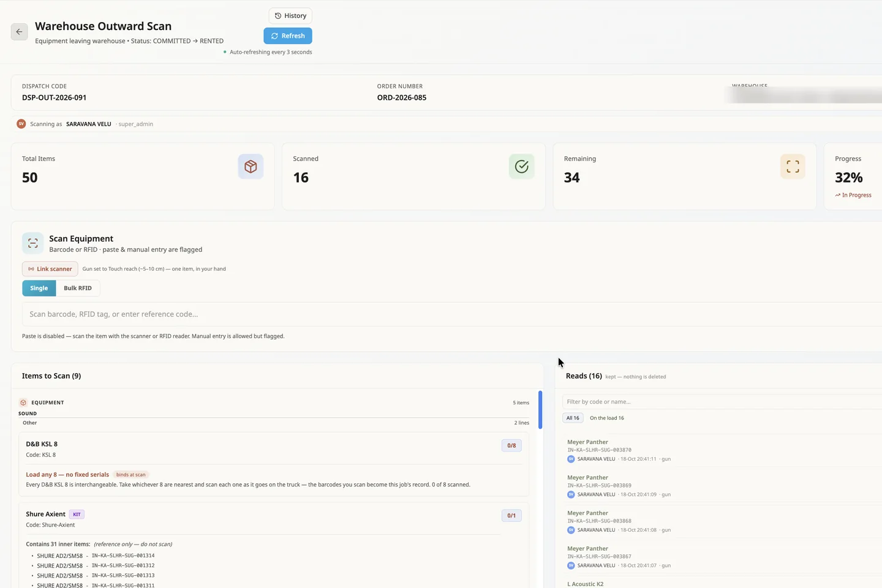Click the binds at scan tag
The image size is (882, 588).
[131, 475]
